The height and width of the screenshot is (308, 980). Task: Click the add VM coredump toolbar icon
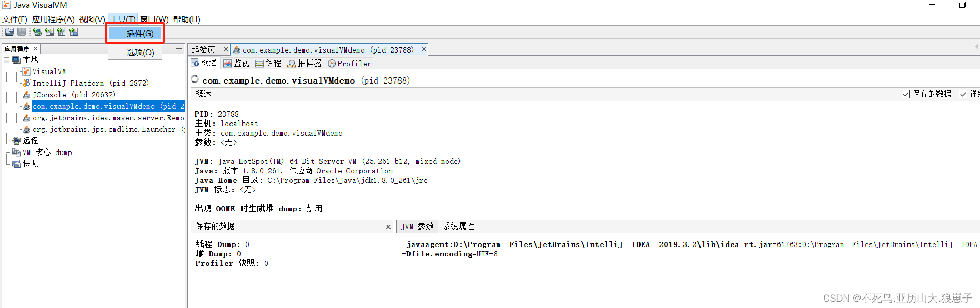61,32
